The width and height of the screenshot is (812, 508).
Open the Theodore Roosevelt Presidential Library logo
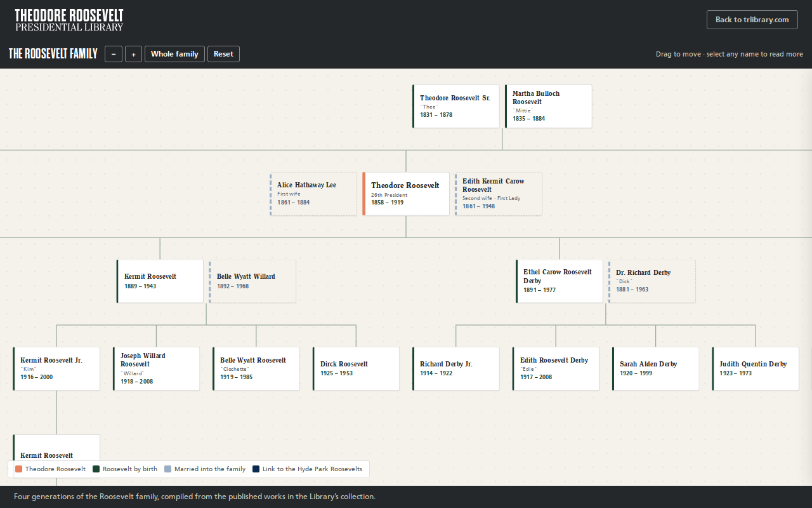pos(69,20)
